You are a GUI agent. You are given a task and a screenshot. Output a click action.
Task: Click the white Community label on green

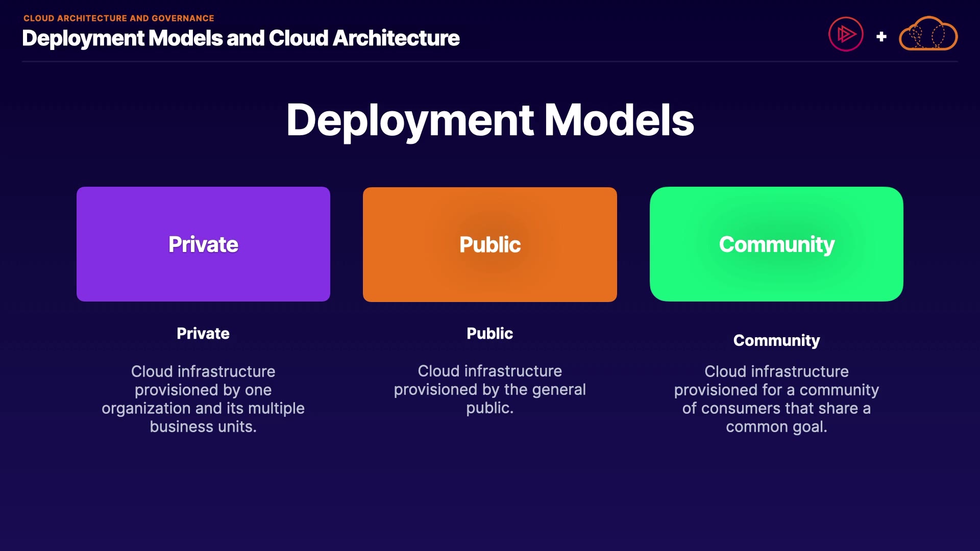point(776,244)
